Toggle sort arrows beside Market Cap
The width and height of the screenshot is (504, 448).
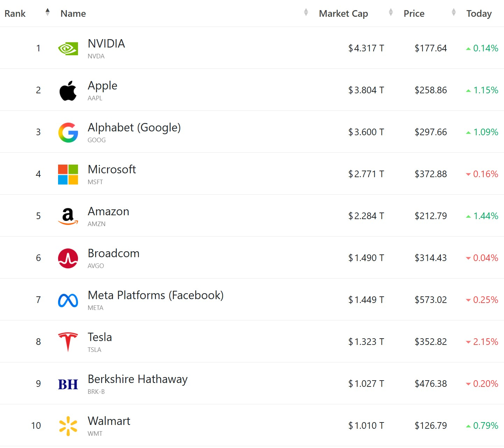tap(391, 12)
